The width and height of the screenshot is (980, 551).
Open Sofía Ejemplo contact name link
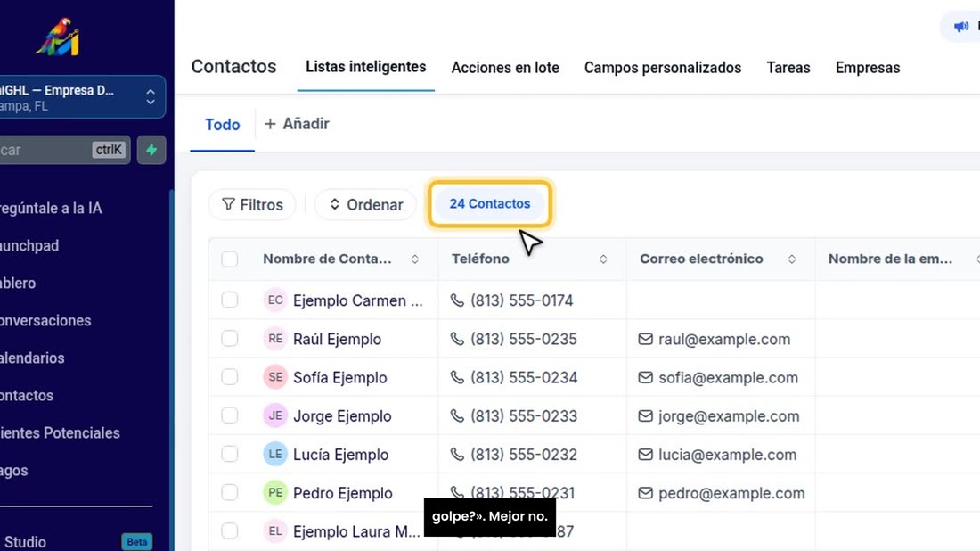340,378
